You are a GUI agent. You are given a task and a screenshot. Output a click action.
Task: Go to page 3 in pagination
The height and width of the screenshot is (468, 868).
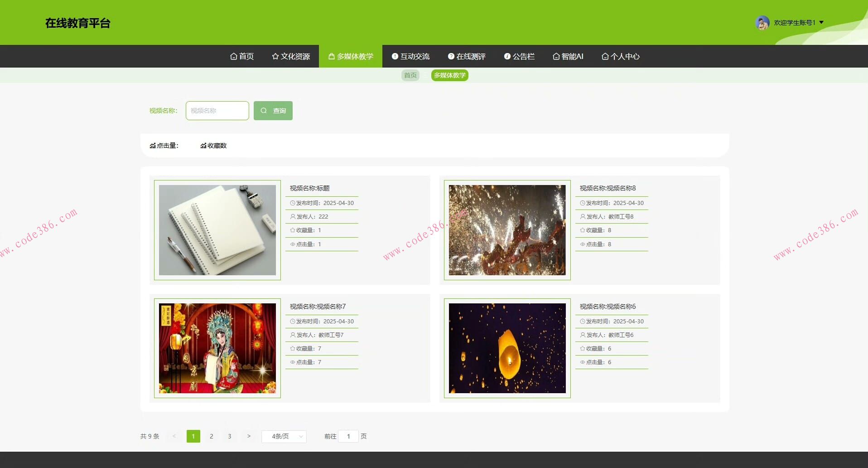coord(230,436)
